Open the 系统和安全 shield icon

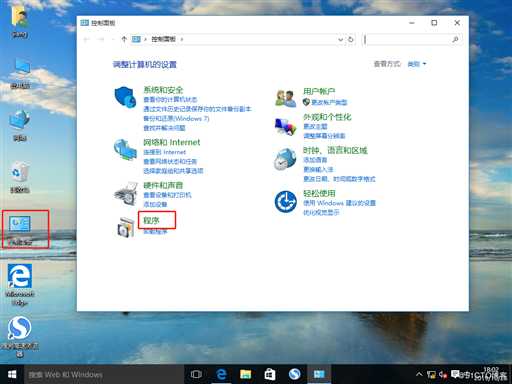coord(125,97)
